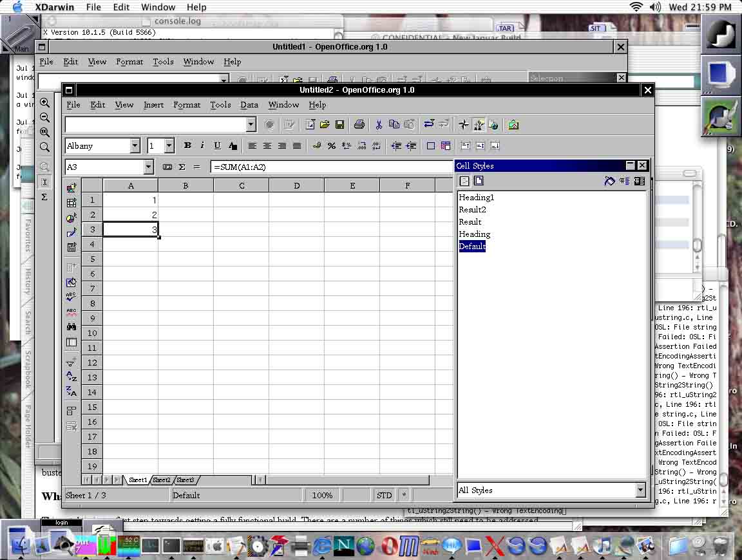The height and width of the screenshot is (560, 742).
Task: Open the All Styles filter dropdown
Action: click(640, 490)
